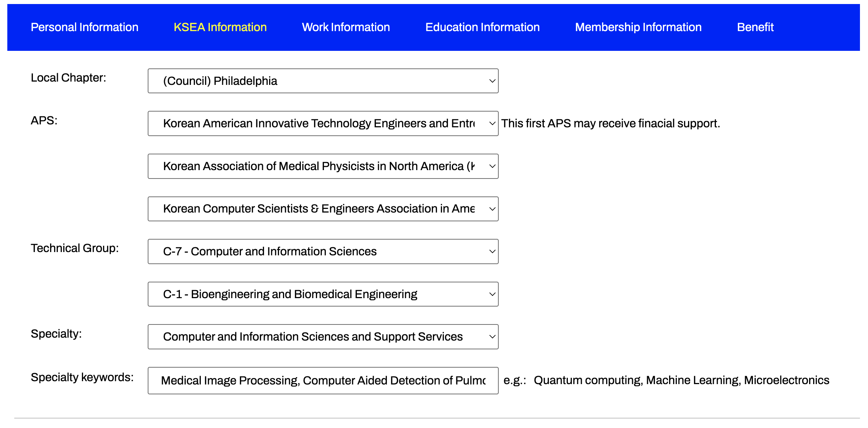Switch to the Benefit tab

click(x=755, y=27)
